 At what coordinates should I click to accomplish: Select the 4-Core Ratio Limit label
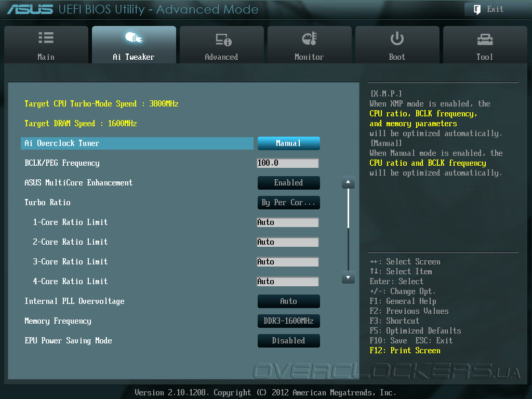click(70, 281)
